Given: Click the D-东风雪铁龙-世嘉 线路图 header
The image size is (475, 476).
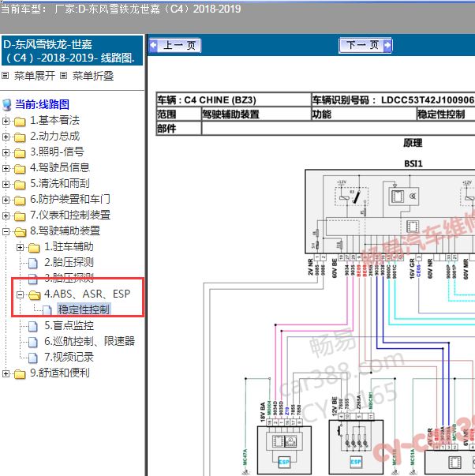Looking at the screenshot, I should click(x=73, y=51).
